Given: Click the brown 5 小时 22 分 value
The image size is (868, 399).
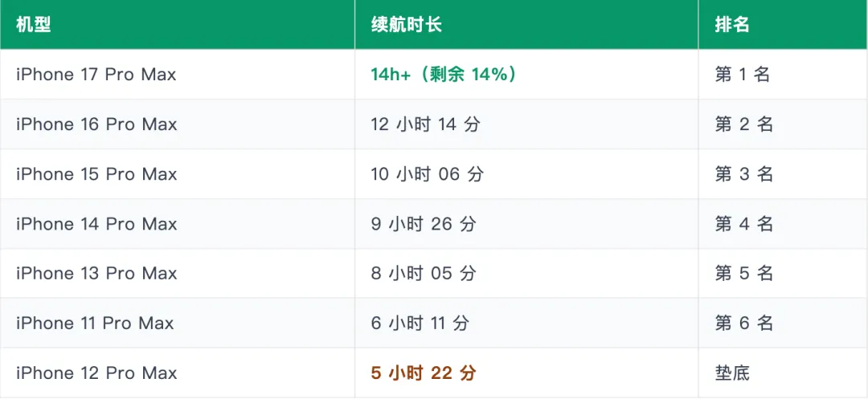Looking at the screenshot, I should click(424, 373).
